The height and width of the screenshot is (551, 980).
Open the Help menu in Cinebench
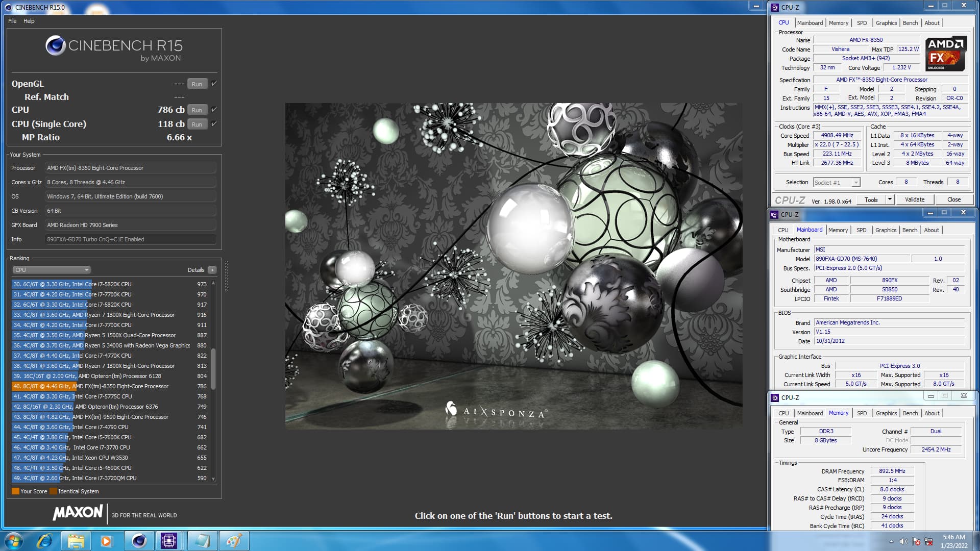pos(29,21)
